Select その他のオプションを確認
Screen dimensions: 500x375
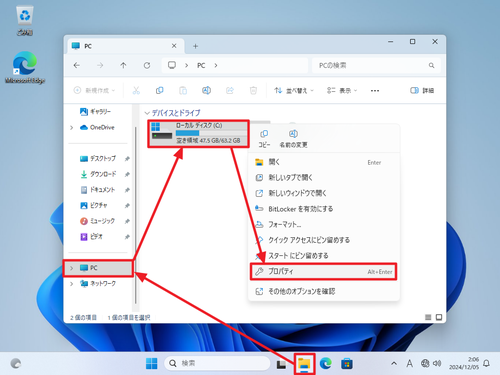point(324,291)
